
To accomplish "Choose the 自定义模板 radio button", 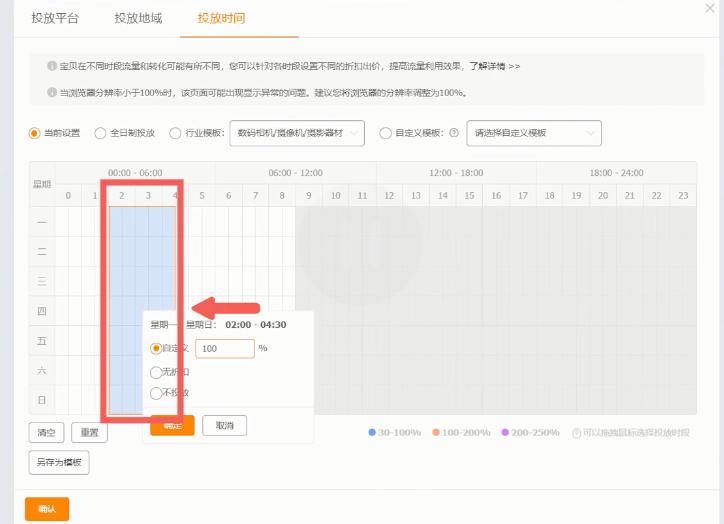I will 385,133.
